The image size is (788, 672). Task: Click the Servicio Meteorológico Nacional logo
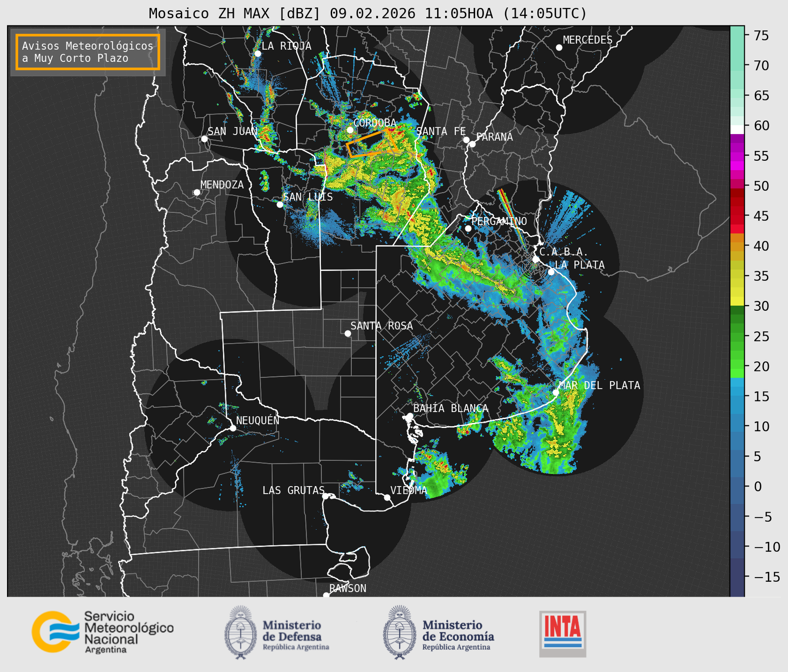point(102,632)
